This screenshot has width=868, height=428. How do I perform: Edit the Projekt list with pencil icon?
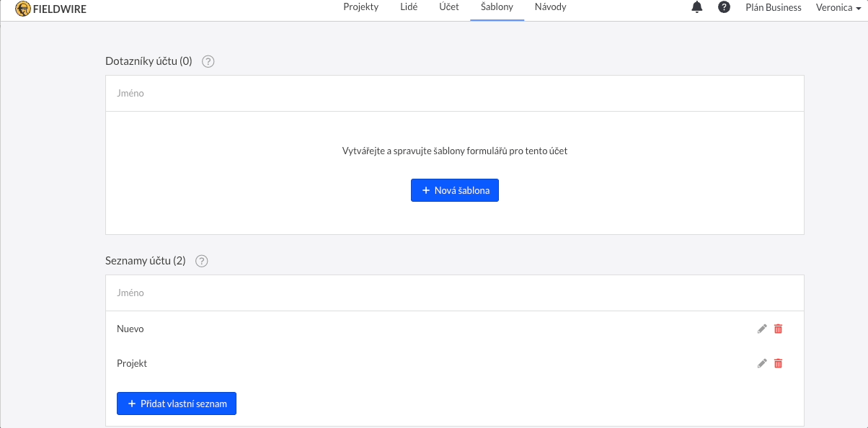pos(762,363)
